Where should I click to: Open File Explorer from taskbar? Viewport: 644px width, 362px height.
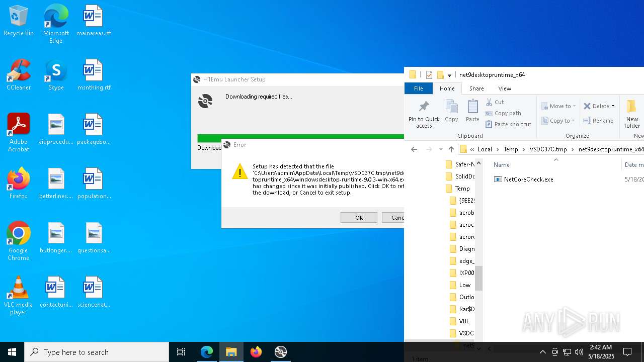231,352
